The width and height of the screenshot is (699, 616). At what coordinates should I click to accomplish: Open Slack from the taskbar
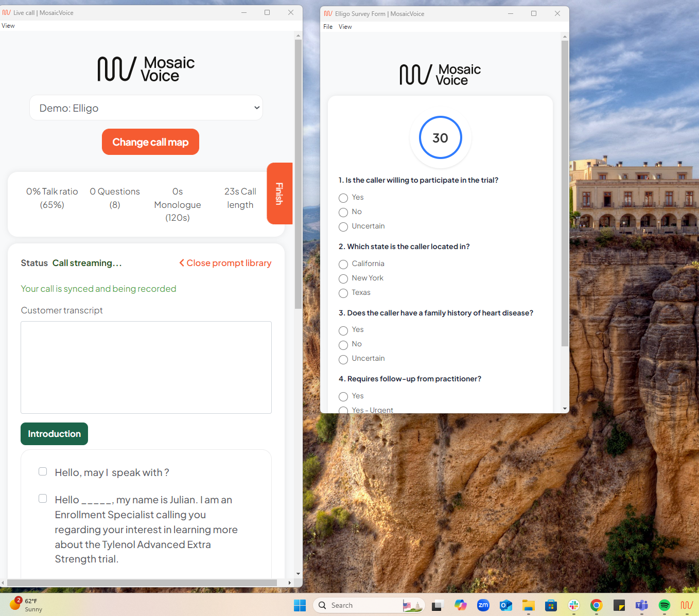tap(573, 605)
